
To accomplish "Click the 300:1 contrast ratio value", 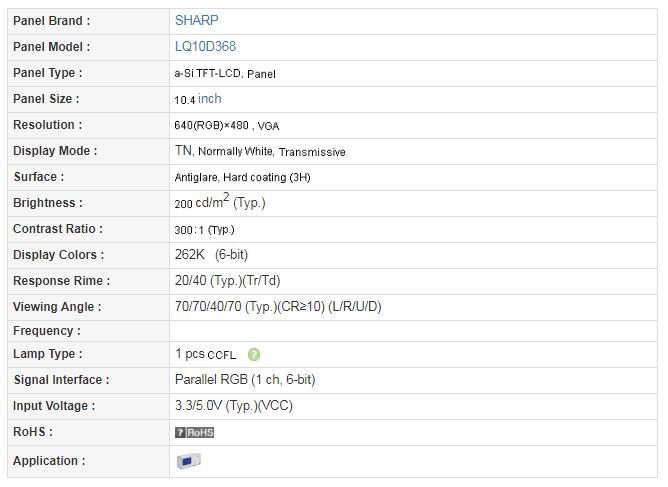I will tap(204, 229).
